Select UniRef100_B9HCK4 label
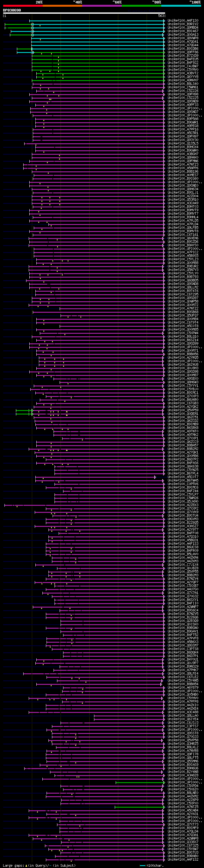Viewport: 204px width, 868px height. (x=183, y=147)
